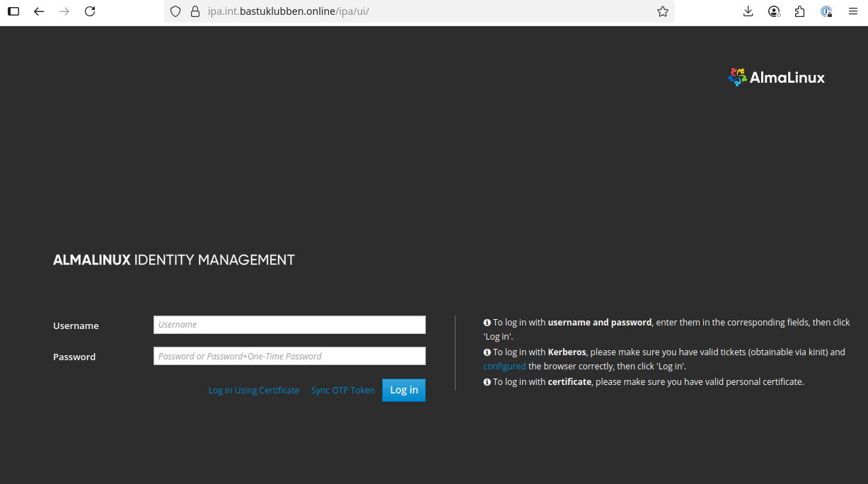Screen dimensions: 868x484
Task: Click the bold 'username and password' hint text
Action: (x=600, y=323)
